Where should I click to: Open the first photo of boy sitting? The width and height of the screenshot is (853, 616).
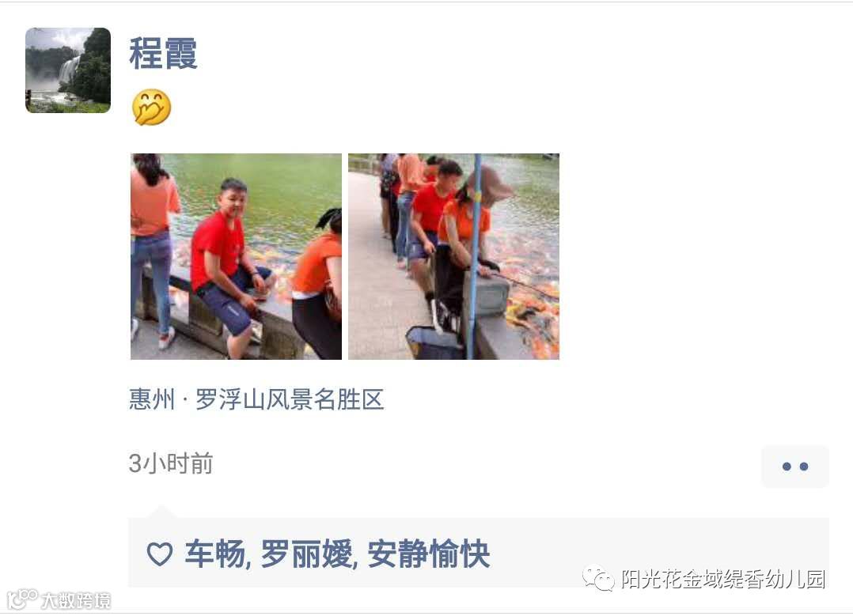pos(236,256)
